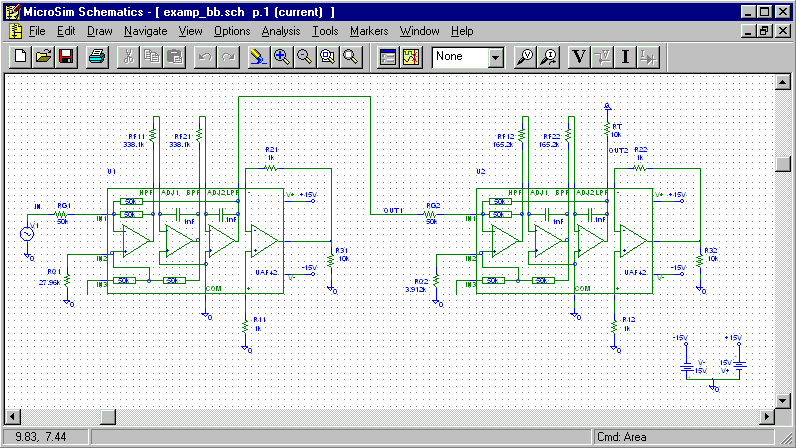This screenshot has width=796, height=448.
Task: Toggle the Enable Bias Current Display I button
Action: pyautogui.click(x=626, y=57)
